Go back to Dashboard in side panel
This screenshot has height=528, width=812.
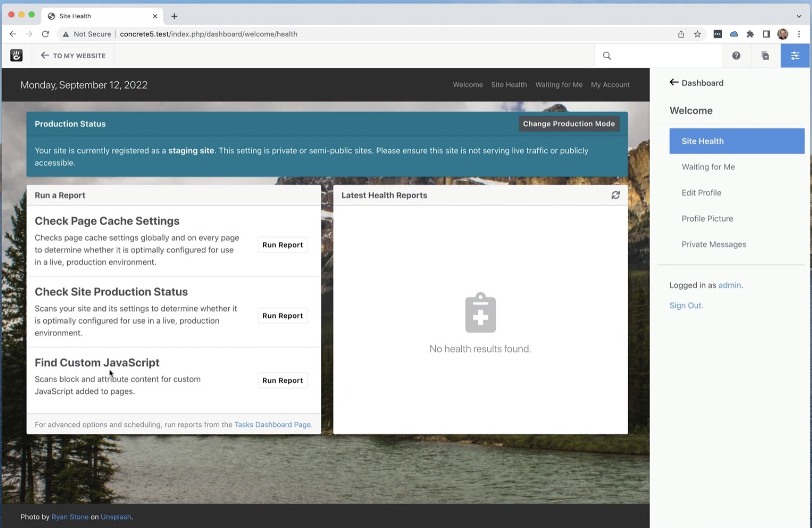pyautogui.click(x=696, y=83)
